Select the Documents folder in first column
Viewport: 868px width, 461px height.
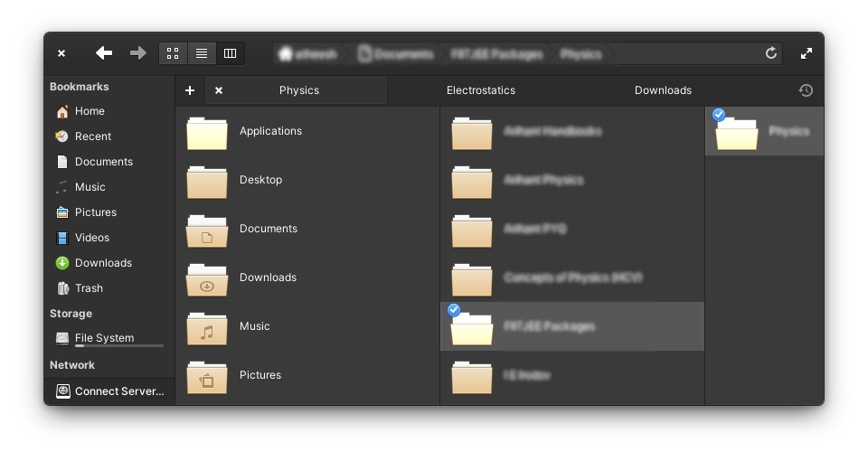[307, 229]
